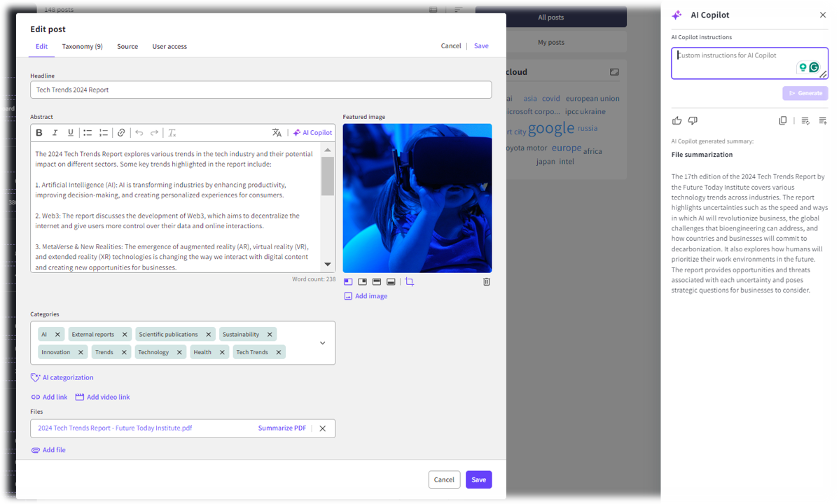
Task: Delete the featured image with trash icon
Action: [x=487, y=282]
